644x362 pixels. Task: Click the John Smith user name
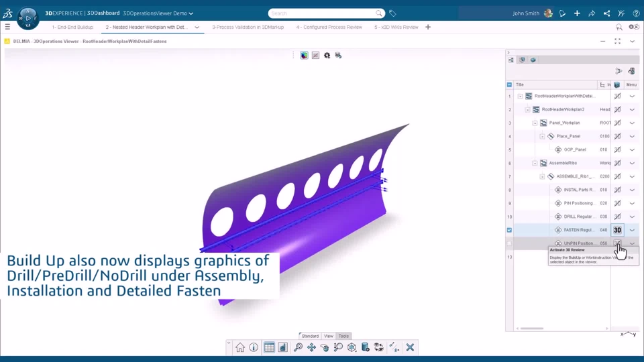[527, 13]
